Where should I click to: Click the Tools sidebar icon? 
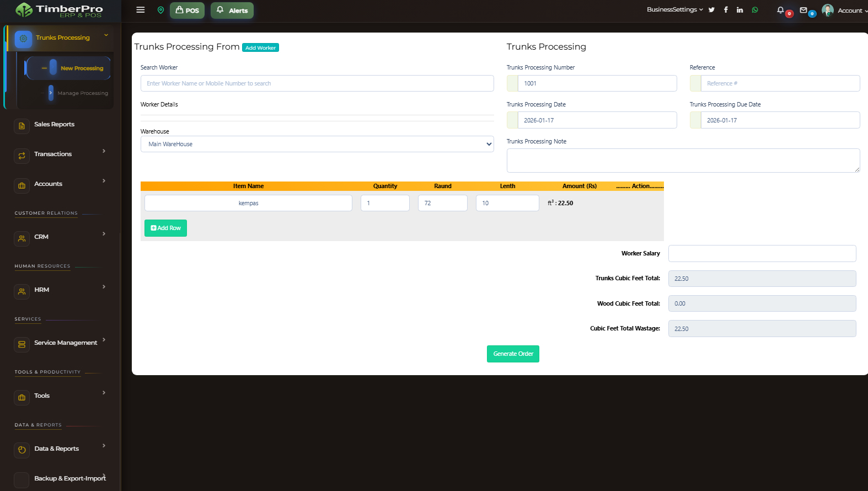[x=22, y=397]
